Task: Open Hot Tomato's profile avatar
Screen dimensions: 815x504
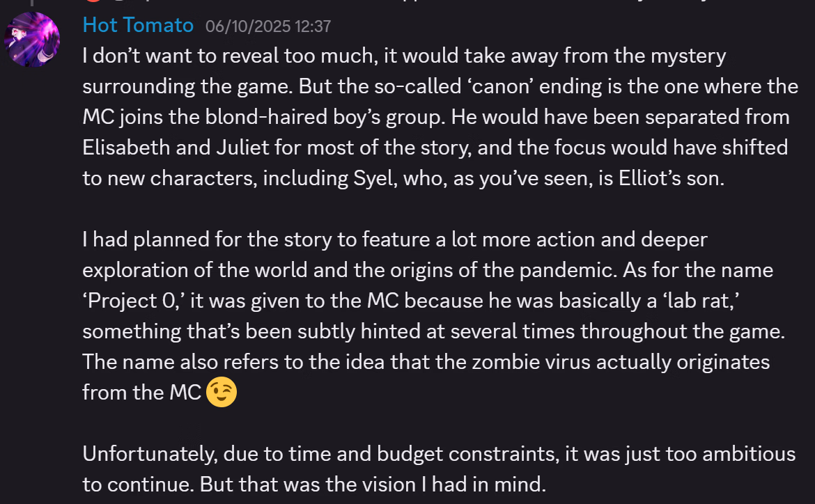Action: point(32,40)
